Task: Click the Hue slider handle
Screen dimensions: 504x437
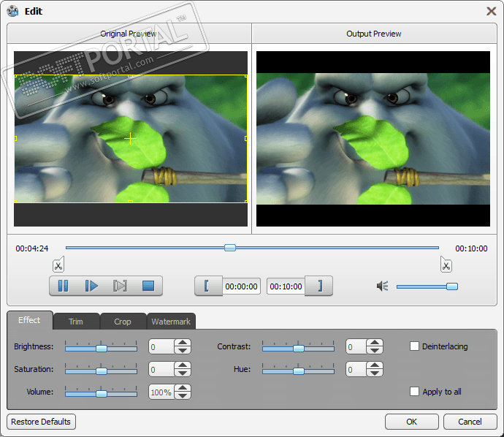Action: (x=299, y=371)
